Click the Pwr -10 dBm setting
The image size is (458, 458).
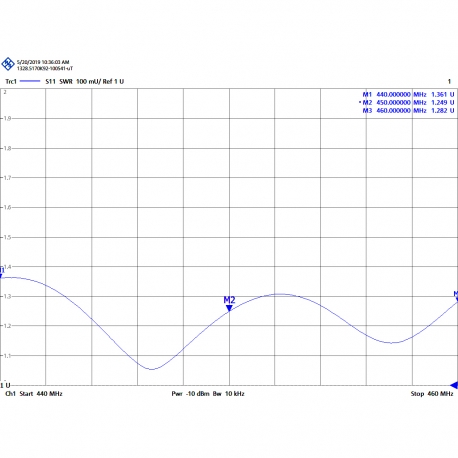(190, 394)
